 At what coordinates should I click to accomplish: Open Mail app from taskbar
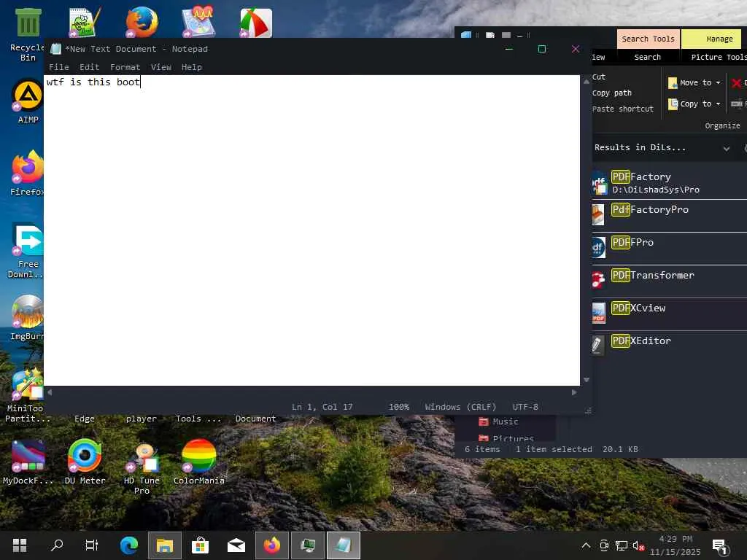pyautogui.click(x=236, y=545)
